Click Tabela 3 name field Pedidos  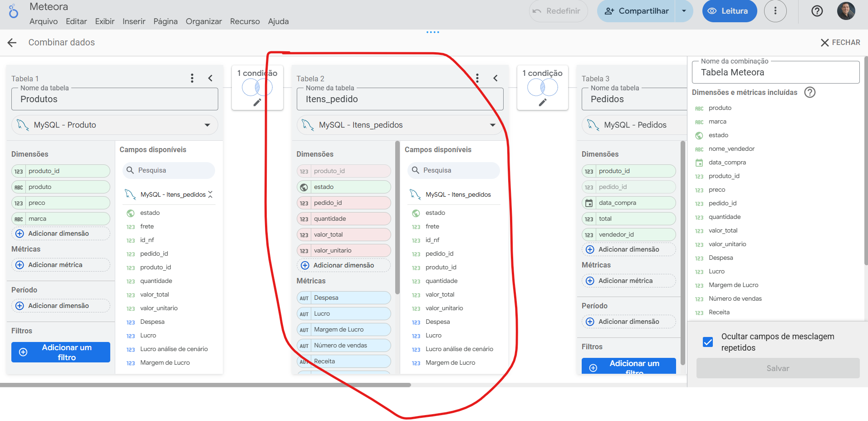pyautogui.click(x=634, y=99)
